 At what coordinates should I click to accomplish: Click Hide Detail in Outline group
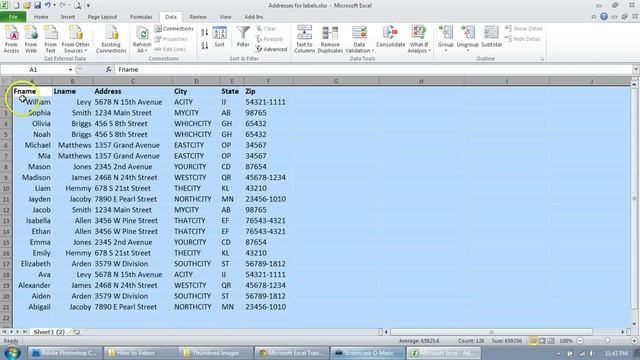pos(523,39)
